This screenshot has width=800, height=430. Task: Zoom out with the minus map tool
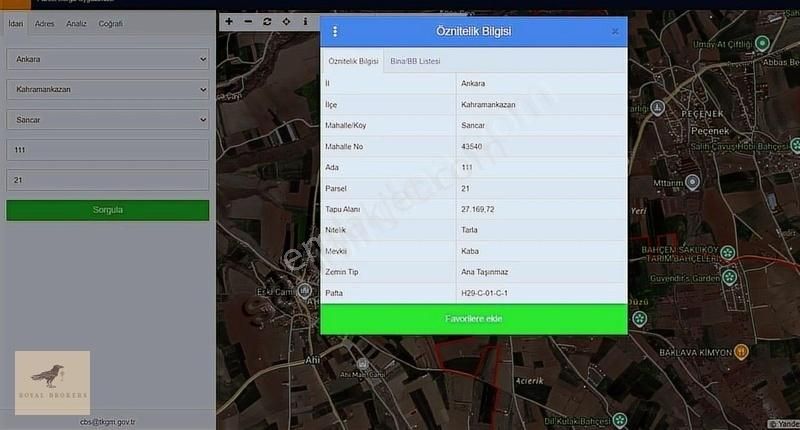(x=248, y=21)
